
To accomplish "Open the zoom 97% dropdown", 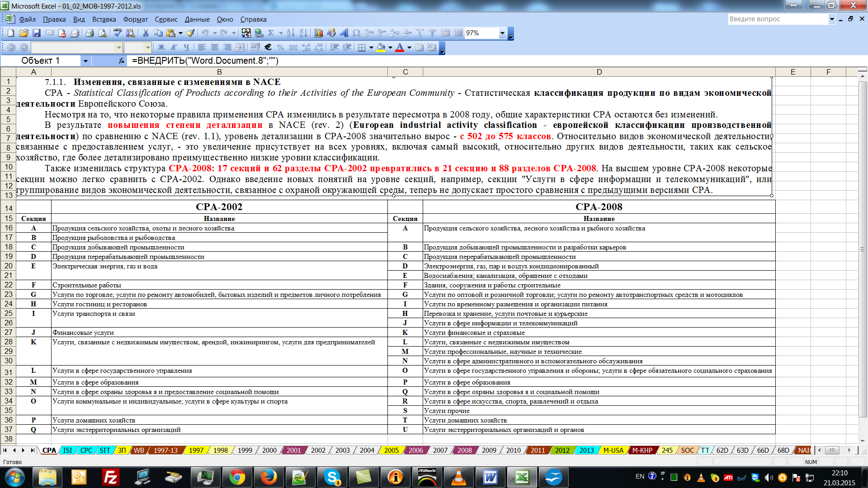I will [502, 33].
